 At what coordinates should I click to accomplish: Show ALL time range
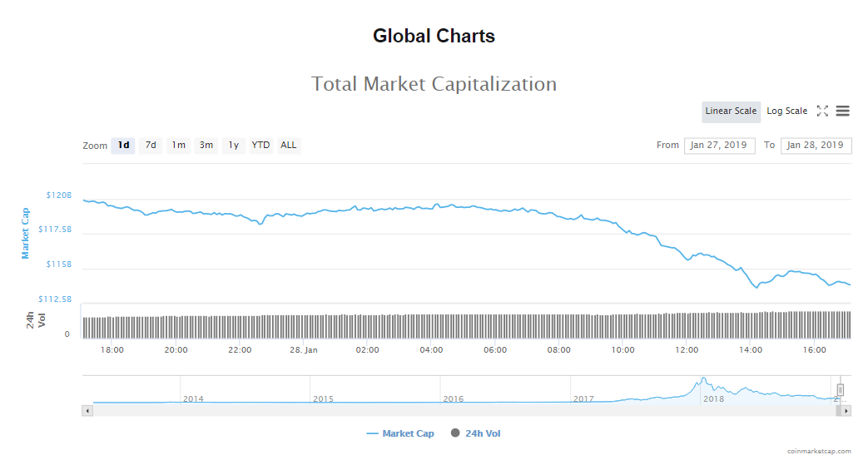[x=288, y=146]
